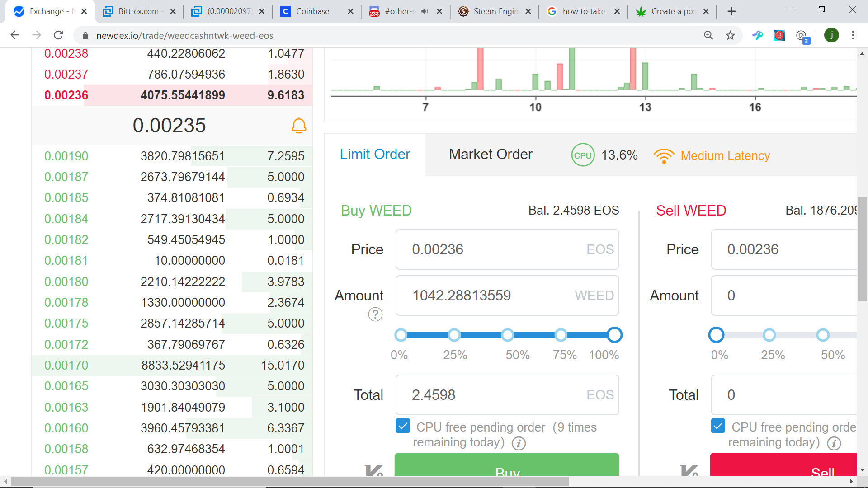Click the green Buy button
Viewport: 868px width, 488px height.
pos(507,465)
